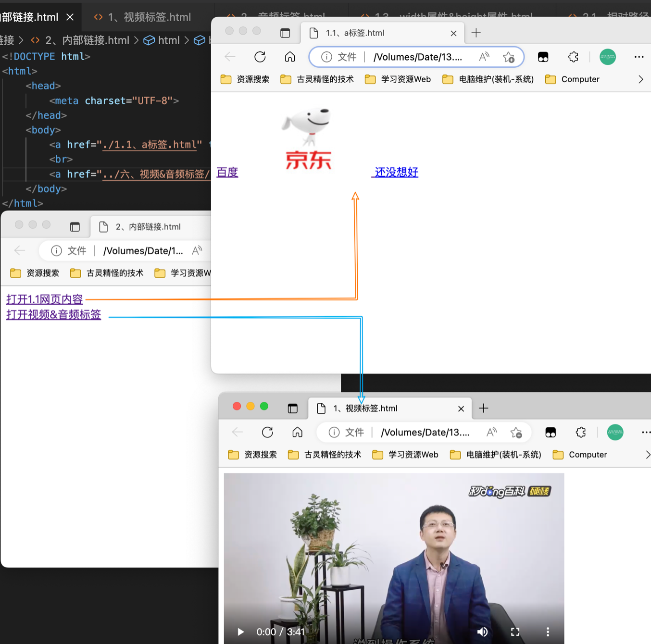The width and height of the screenshot is (651, 644).
Task: Open extensions puzzle icon in the top browser
Action: tap(573, 57)
